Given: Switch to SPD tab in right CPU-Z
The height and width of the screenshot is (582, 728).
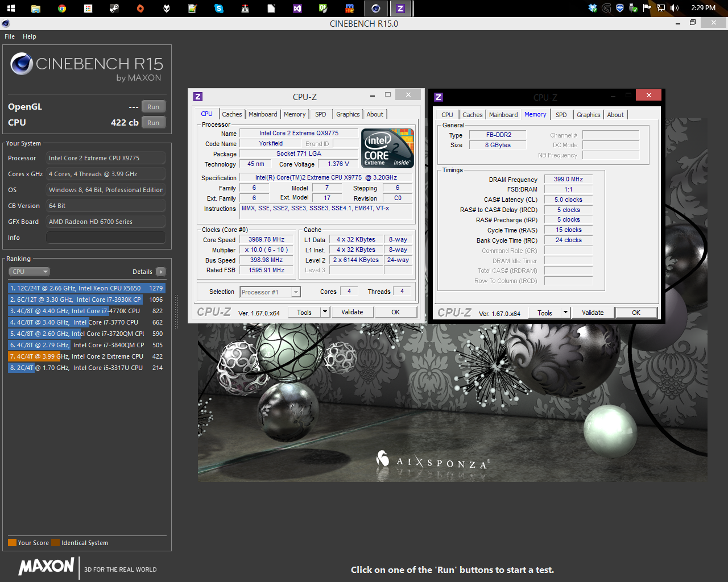Looking at the screenshot, I should [x=561, y=115].
